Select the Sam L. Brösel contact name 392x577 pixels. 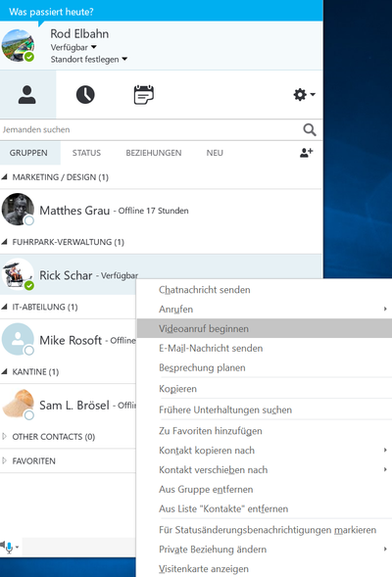(x=74, y=406)
